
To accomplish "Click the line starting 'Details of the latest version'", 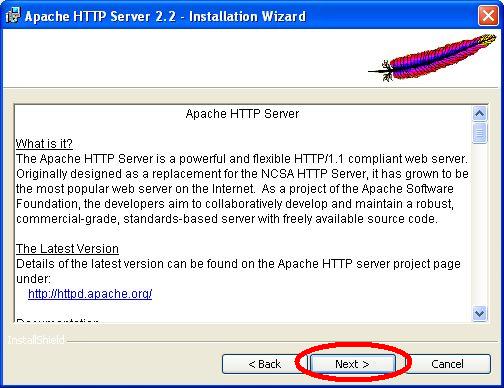I will click(238, 264).
